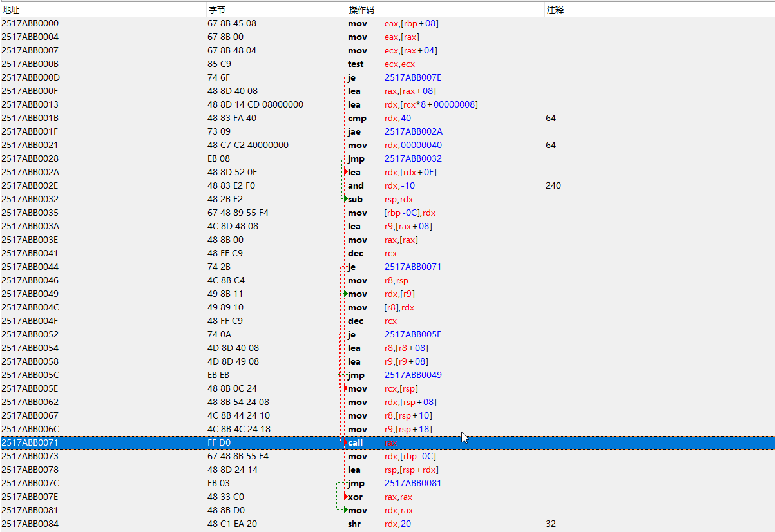Select mov r8,[rsp+10] instruction

point(390,415)
